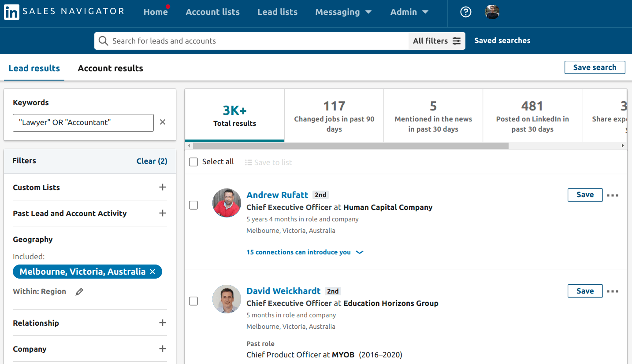The image size is (632, 364).
Task: Click the Geography filter heading
Action: [x=33, y=239]
